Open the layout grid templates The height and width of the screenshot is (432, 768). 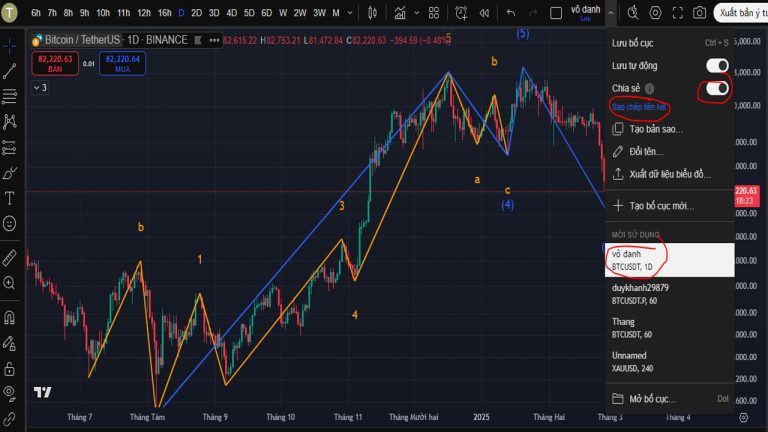point(434,13)
